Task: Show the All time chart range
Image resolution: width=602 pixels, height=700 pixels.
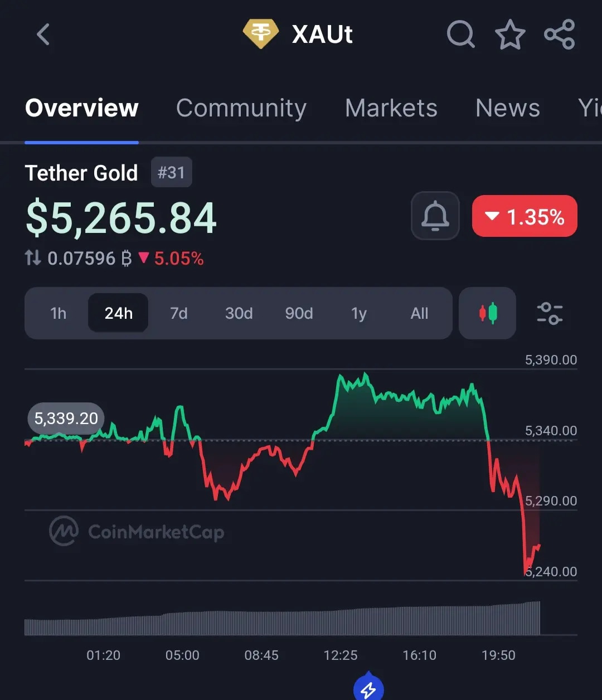Action: 419,313
